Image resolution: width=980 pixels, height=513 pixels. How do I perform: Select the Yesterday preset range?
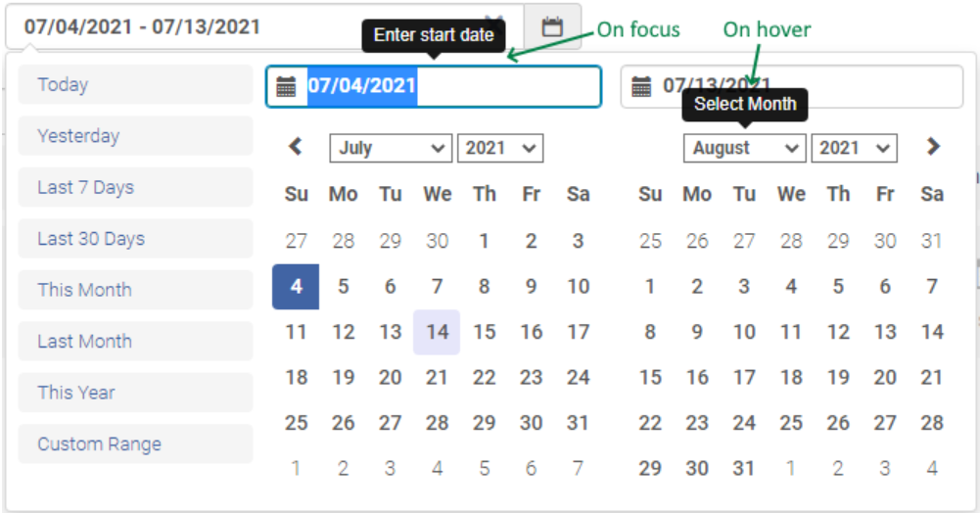point(135,136)
